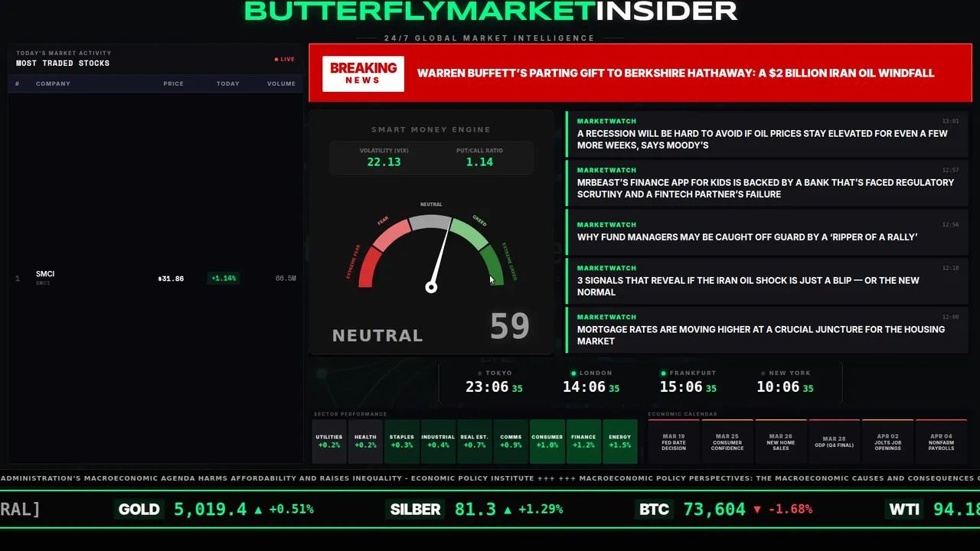Image resolution: width=980 pixels, height=551 pixels.
Task: Open the Mar 26 New Home Sales event
Action: (x=781, y=442)
